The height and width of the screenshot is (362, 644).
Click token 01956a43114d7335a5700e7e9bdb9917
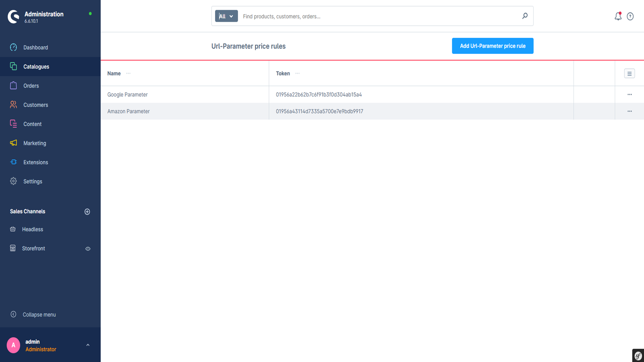coord(319,111)
